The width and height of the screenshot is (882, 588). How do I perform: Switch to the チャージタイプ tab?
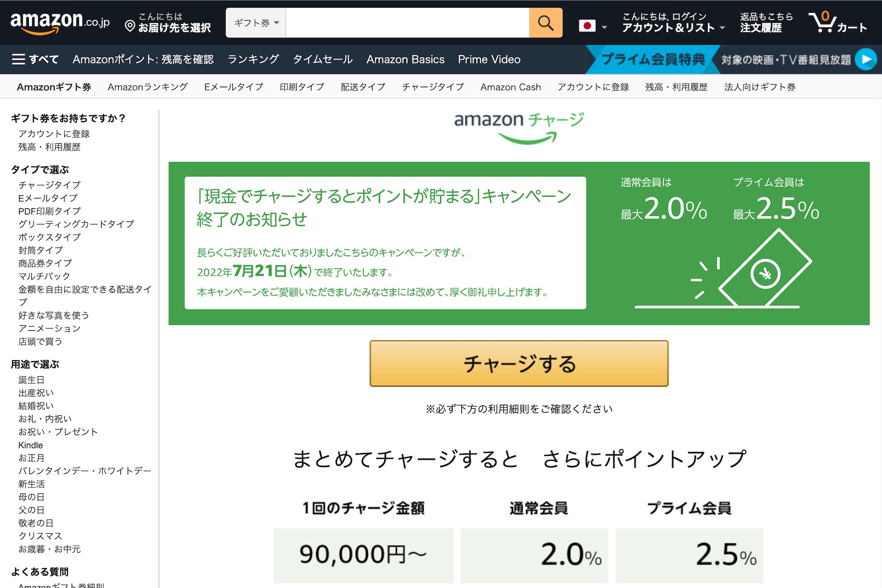click(432, 87)
